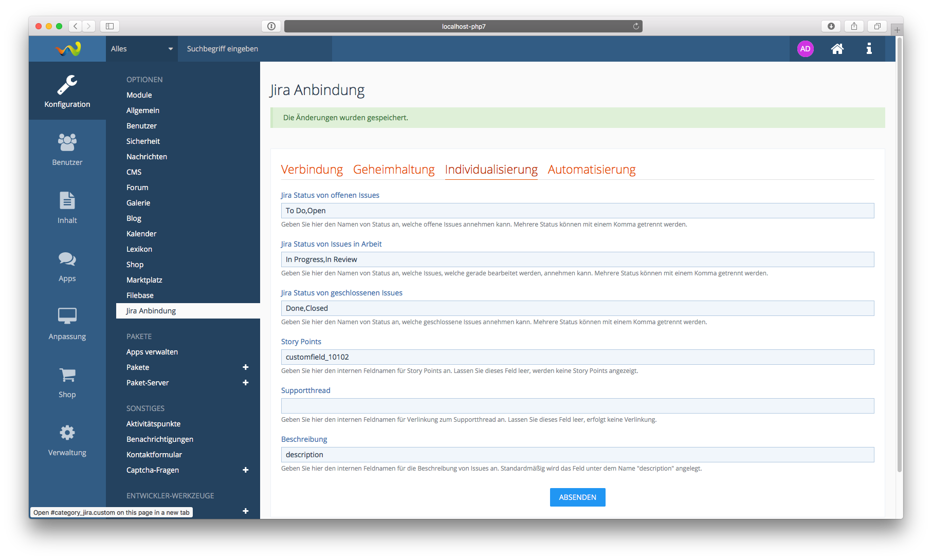Click the page's vertical scrollbar
The width and height of the screenshot is (932, 560).
pos(899,257)
